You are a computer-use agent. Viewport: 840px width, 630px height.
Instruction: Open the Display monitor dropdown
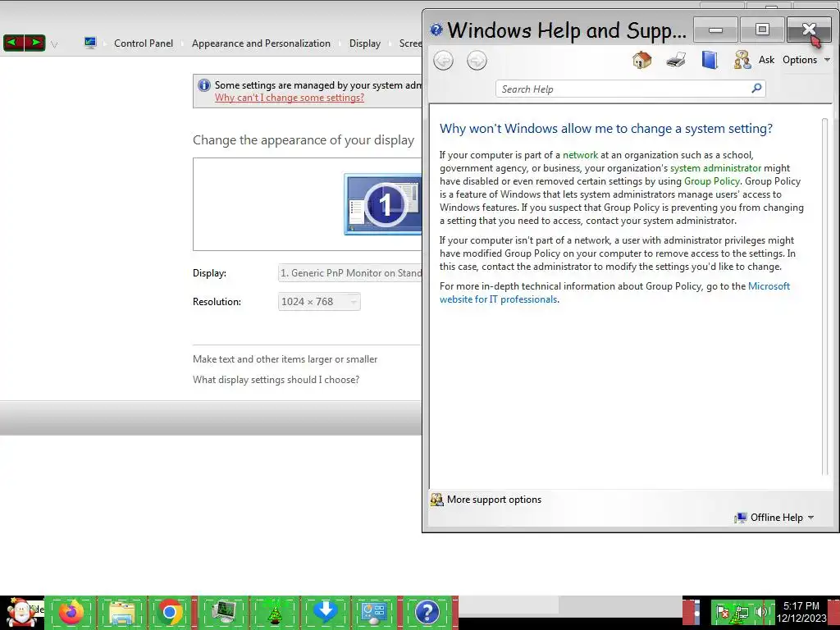[x=349, y=273]
